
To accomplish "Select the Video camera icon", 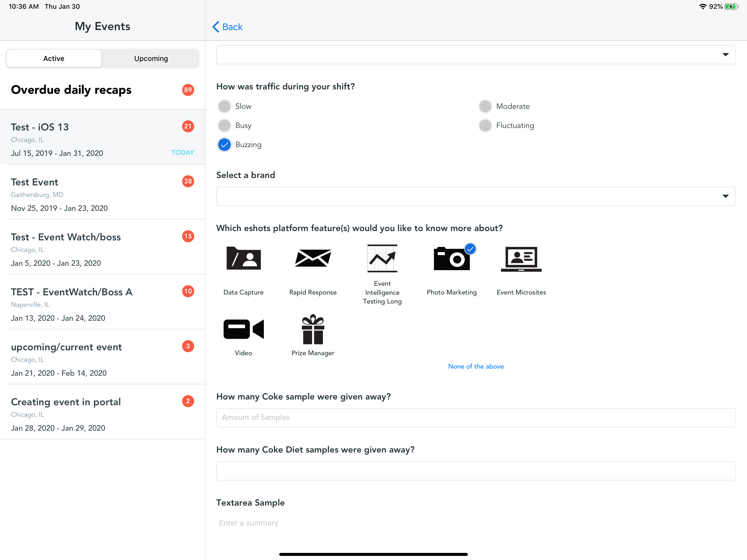I will point(243,329).
